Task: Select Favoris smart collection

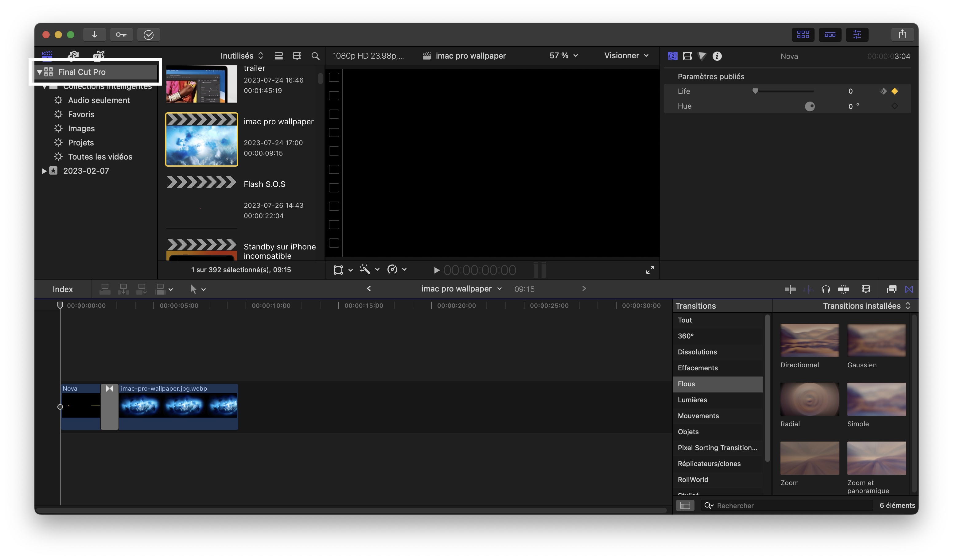Action: (x=81, y=114)
